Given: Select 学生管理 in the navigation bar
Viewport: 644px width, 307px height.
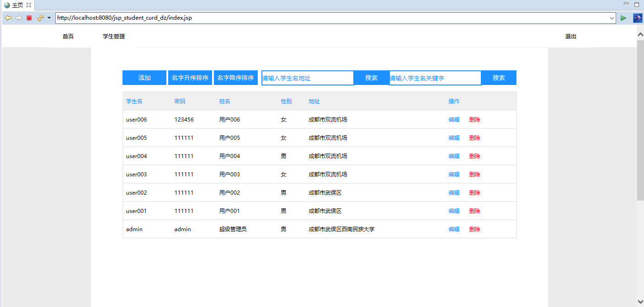Looking at the screenshot, I should pos(113,37).
